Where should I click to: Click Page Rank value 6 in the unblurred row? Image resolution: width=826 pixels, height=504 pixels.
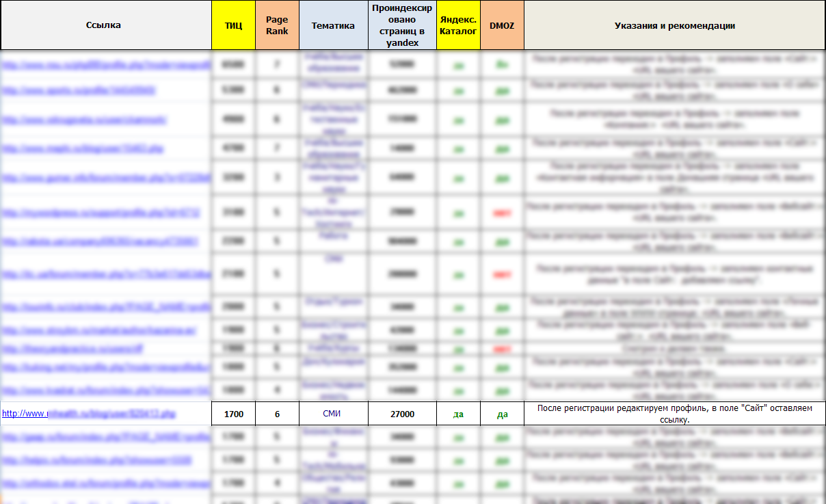(277, 414)
